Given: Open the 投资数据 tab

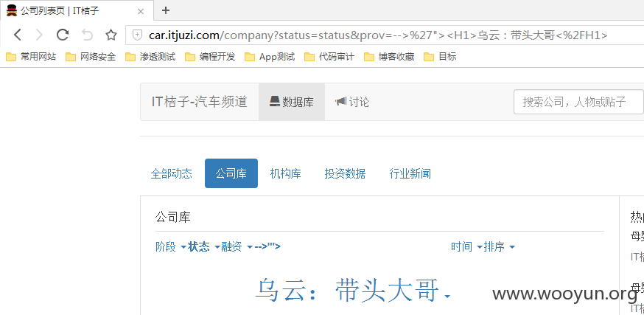Looking at the screenshot, I should click(345, 173).
